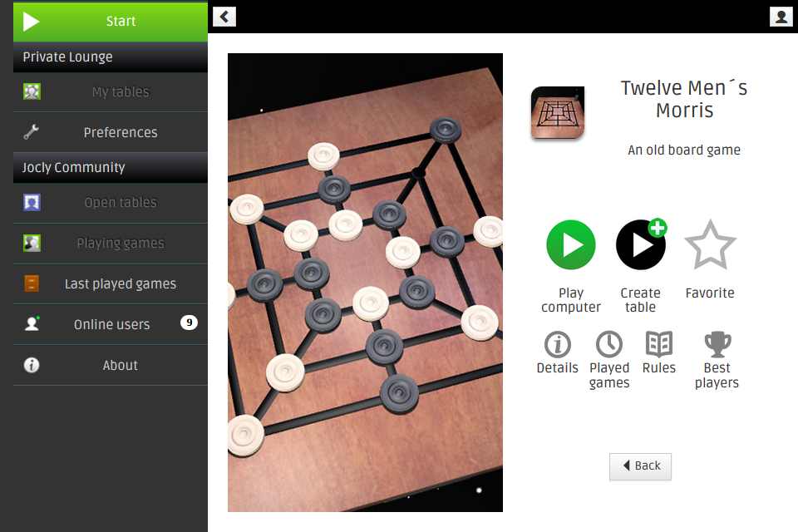Screen dimensions: 798x532
Task: Click the user profile icon in top bar
Action: coord(781,17)
